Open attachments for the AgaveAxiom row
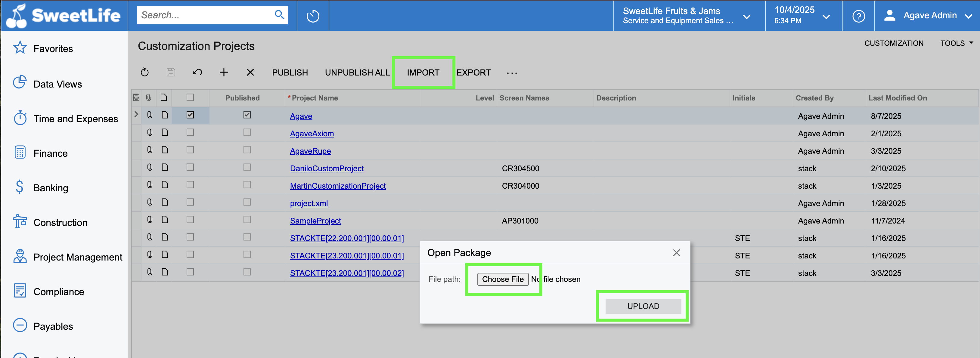 (x=150, y=132)
